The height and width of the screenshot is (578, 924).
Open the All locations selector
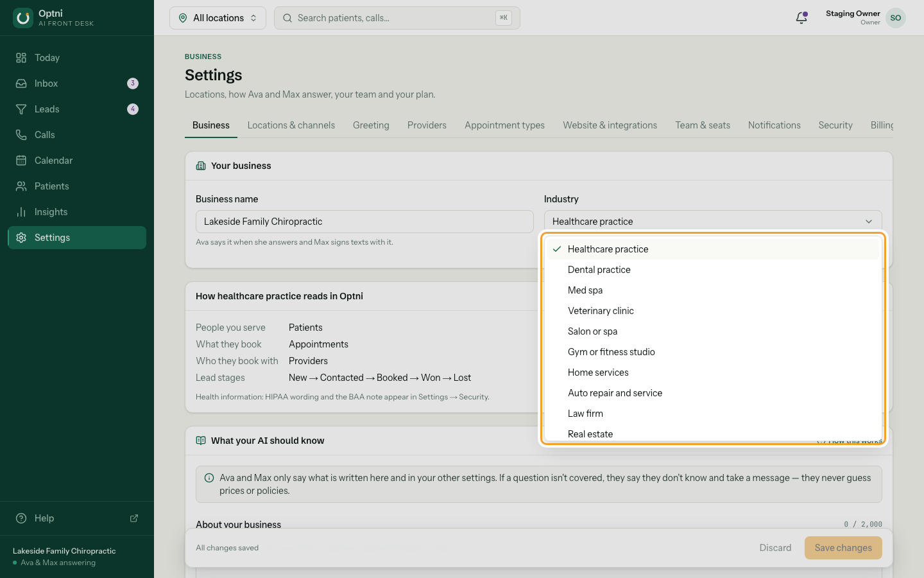pos(218,18)
